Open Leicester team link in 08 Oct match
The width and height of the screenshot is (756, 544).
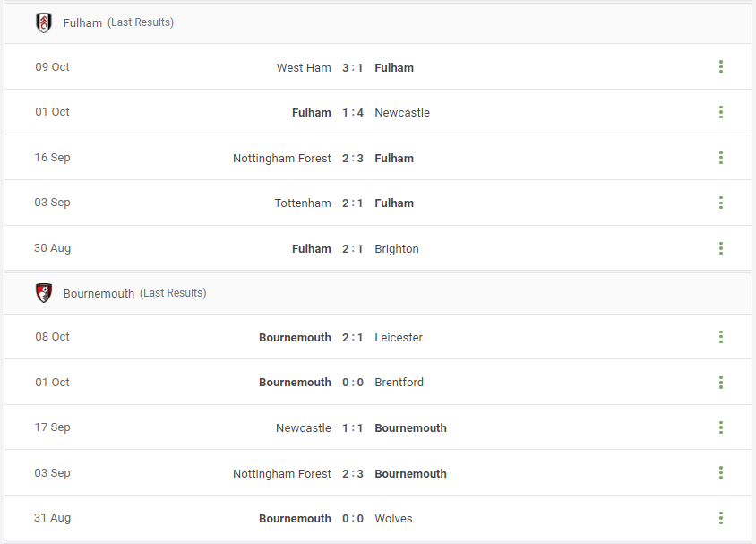pyautogui.click(x=399, y=338)
